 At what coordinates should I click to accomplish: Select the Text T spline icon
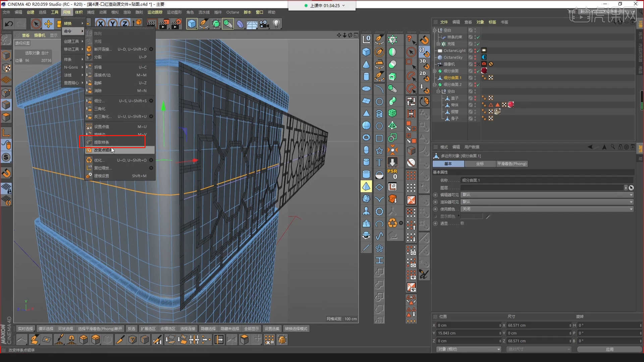379,163
